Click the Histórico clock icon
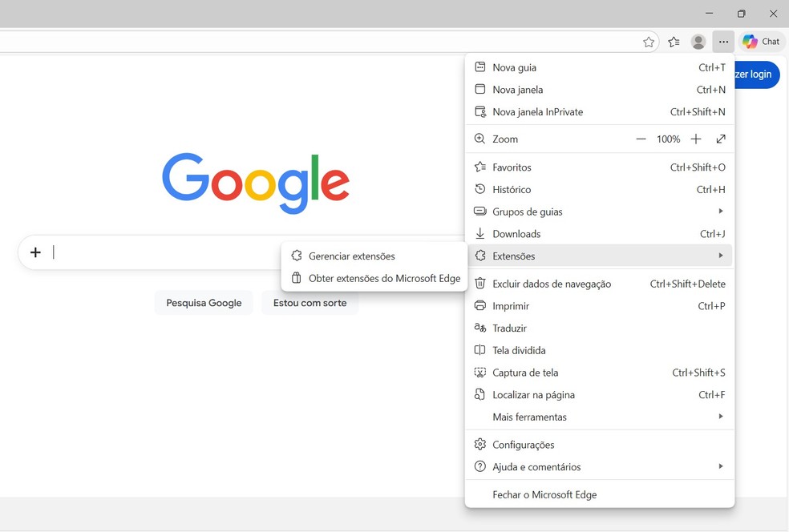 480,189
